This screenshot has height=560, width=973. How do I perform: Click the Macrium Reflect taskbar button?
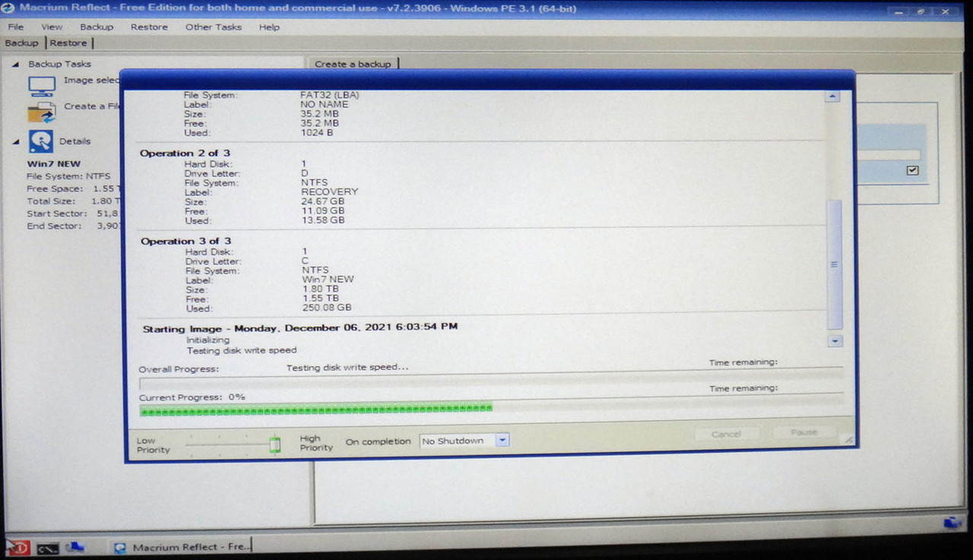pos(181,547)
